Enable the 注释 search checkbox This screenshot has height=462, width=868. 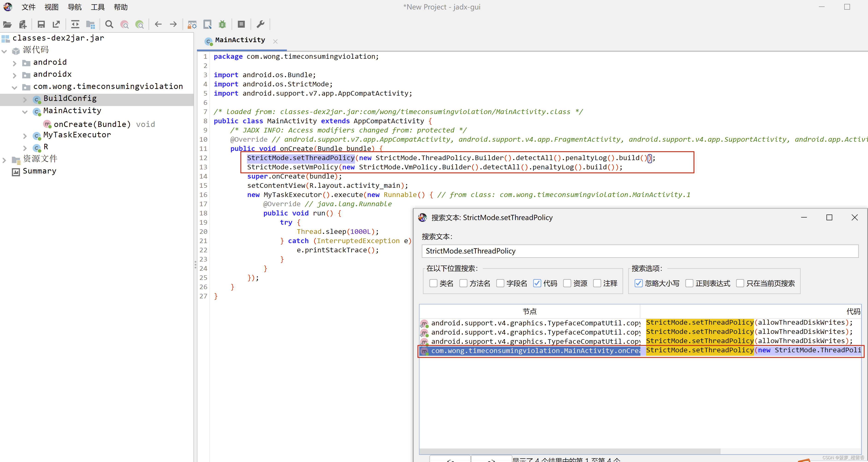tap(597, 283)
